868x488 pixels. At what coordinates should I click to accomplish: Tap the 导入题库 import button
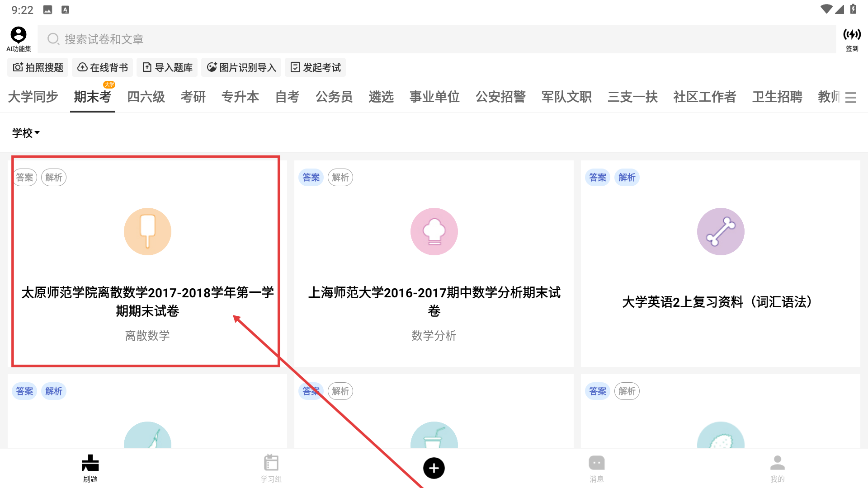pos(167,67)
